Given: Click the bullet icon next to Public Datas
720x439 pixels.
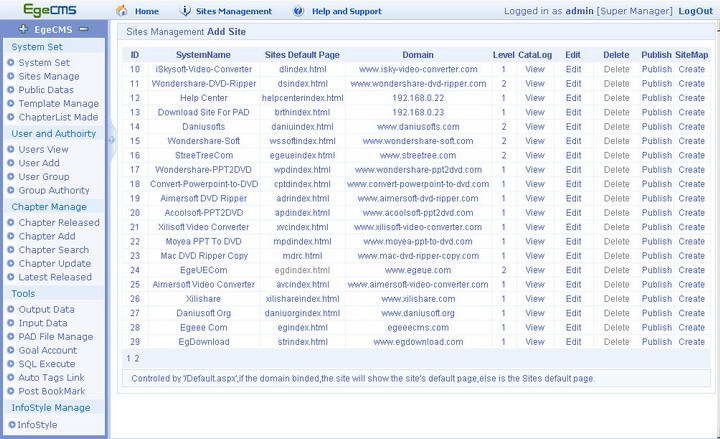Looking at the screenshot, I should [x=11, y=90].
